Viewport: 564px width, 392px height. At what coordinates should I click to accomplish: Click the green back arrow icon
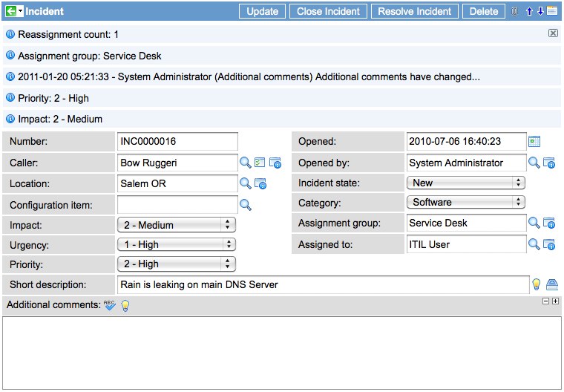click(x=10, y=11)
